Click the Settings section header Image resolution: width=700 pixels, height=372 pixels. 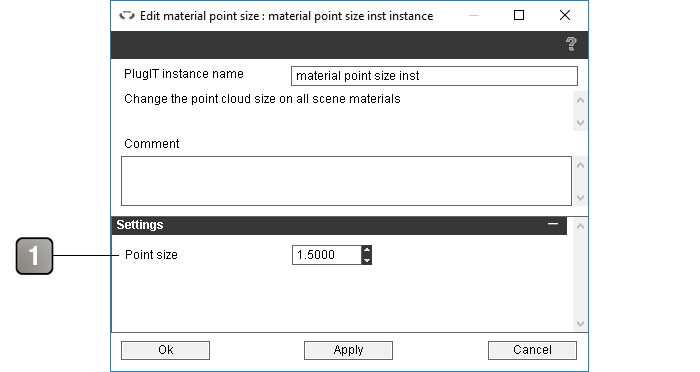point(339,225)
